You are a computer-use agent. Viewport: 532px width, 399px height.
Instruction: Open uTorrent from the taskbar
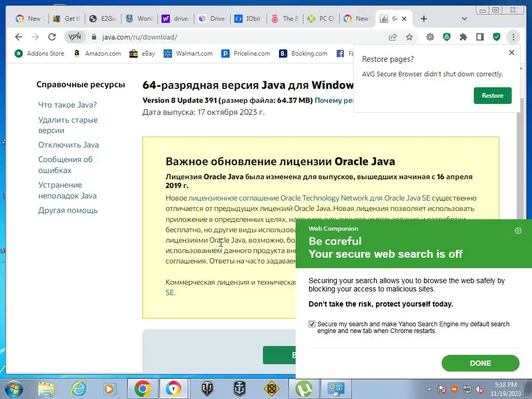304,389
